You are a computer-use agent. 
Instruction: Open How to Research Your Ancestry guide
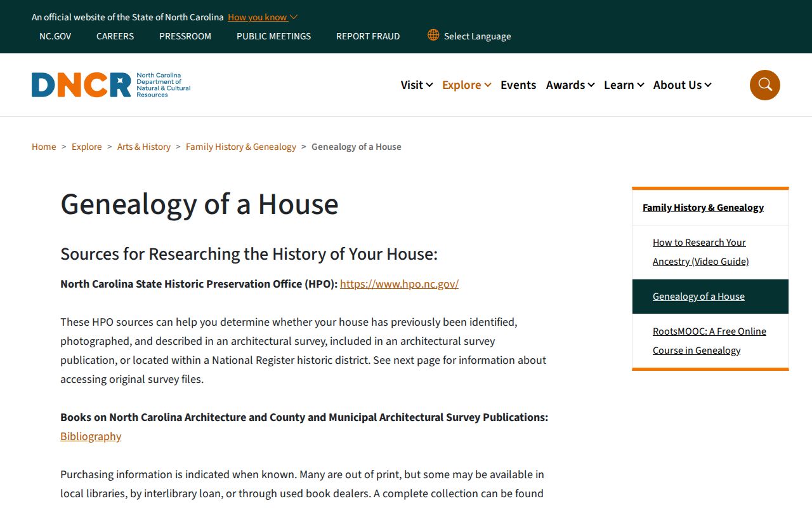pos(700,252)
